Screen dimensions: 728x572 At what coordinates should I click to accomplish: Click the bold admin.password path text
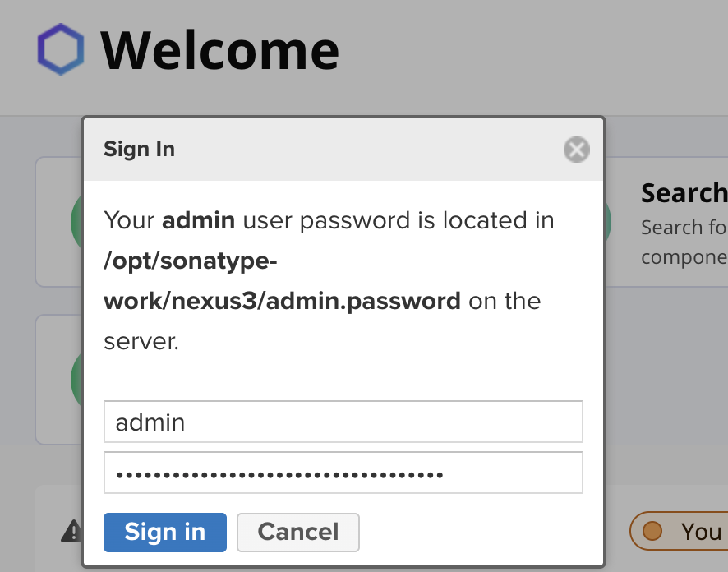point(282,301)
